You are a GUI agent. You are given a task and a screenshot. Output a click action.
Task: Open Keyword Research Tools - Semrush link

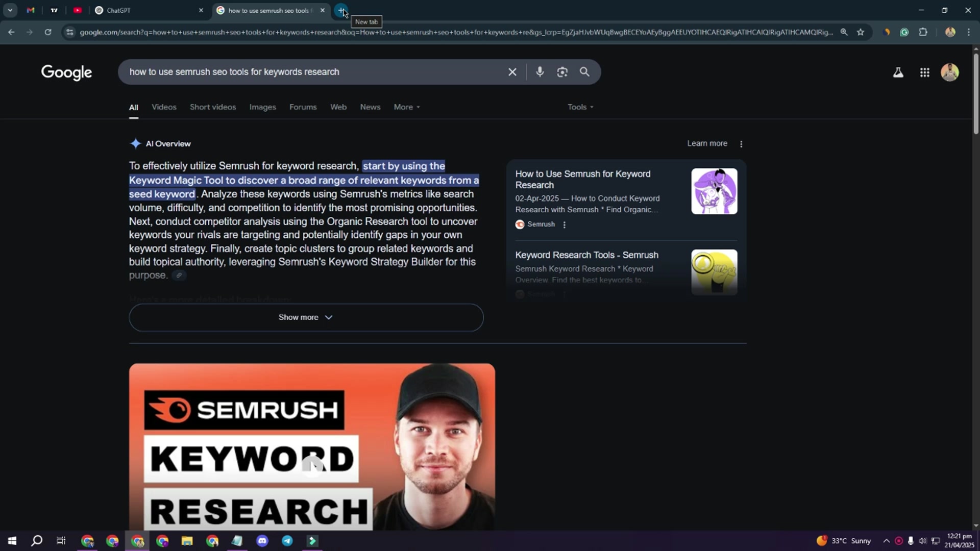(586, 255)
